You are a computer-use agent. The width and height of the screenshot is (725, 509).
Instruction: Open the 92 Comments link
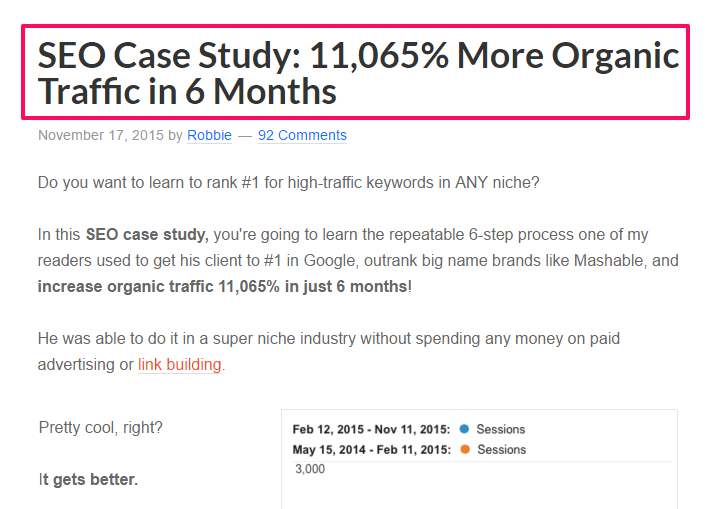pos(302,135)
